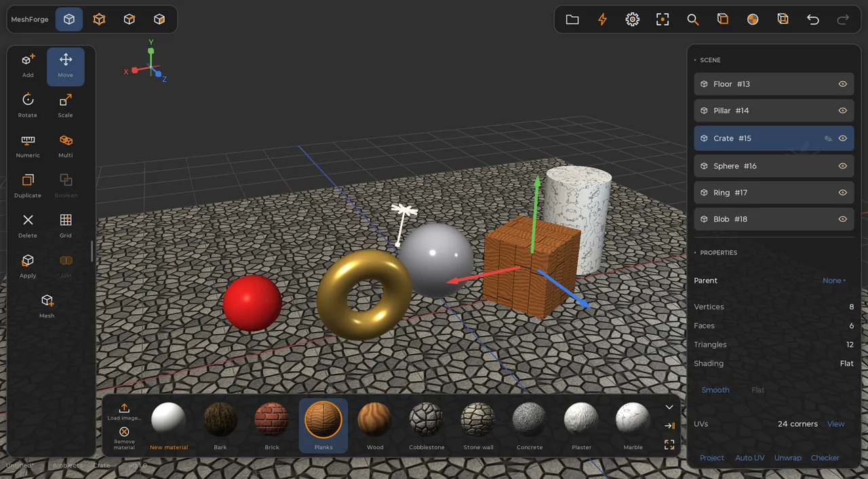Switch to face mode icon

(x=159, y=20)
